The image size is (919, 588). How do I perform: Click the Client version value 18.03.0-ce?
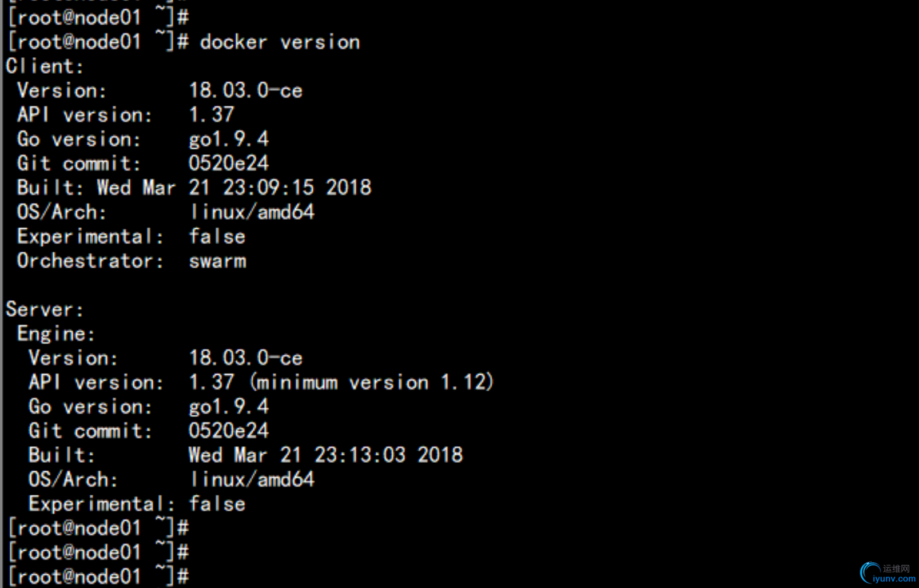click(x=245, y=90)
